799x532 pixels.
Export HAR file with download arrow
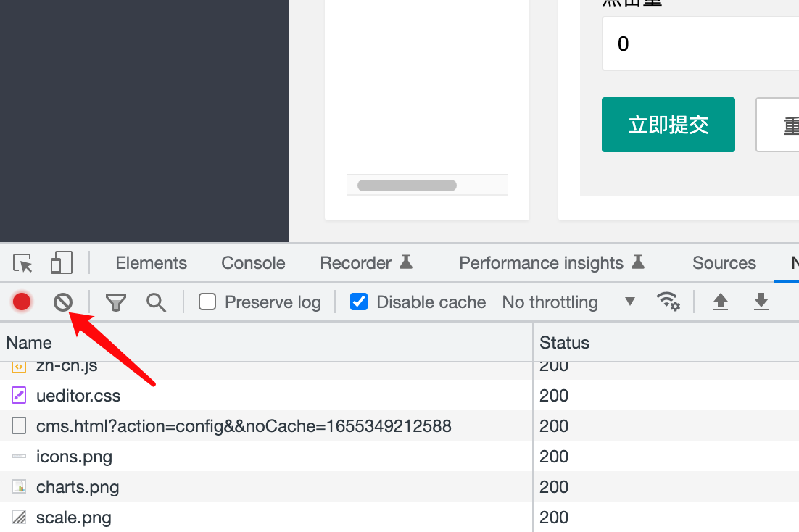(x=761, y=302)
